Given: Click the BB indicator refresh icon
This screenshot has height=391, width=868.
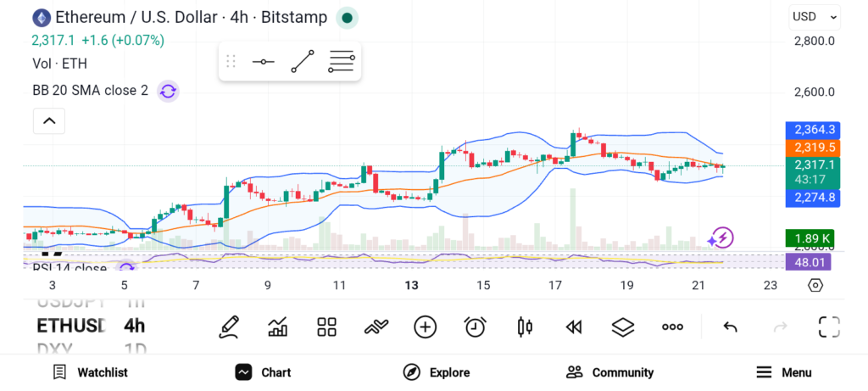Looking at the screenshot, I should click(x=168, y=91).
